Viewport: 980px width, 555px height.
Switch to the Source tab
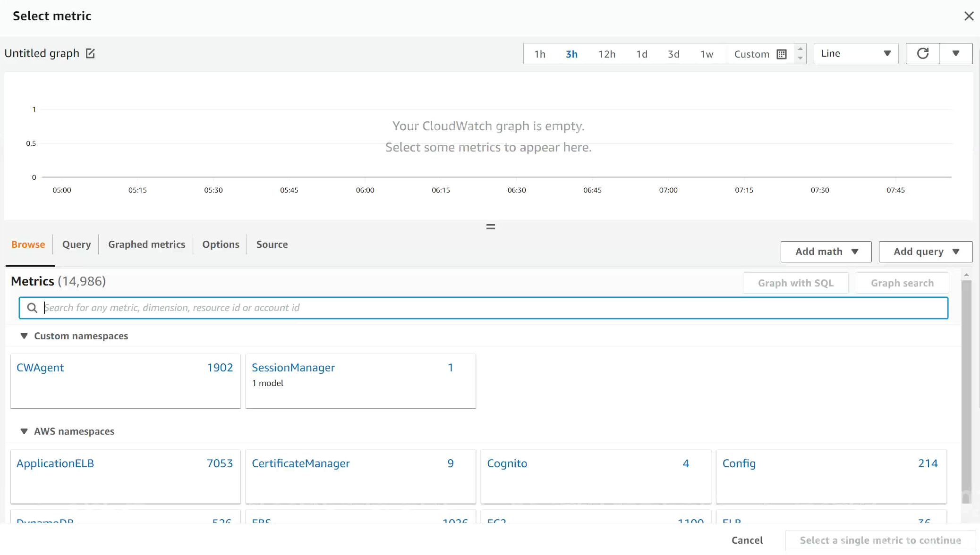pos(272,244)
